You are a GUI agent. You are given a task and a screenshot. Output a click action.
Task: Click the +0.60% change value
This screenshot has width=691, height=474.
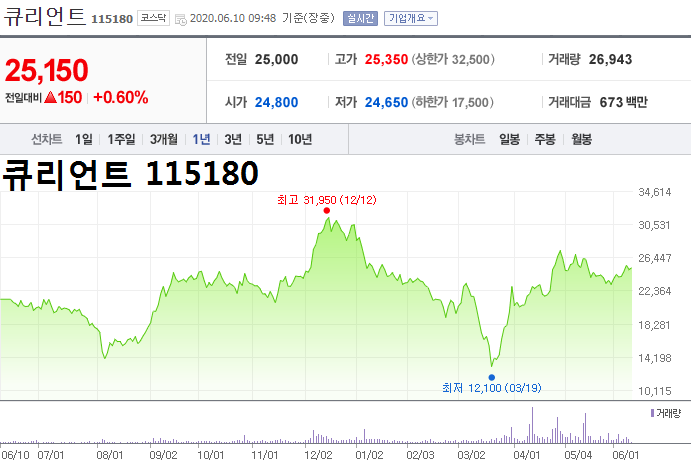pyautogui.click(x=121, y=97)
